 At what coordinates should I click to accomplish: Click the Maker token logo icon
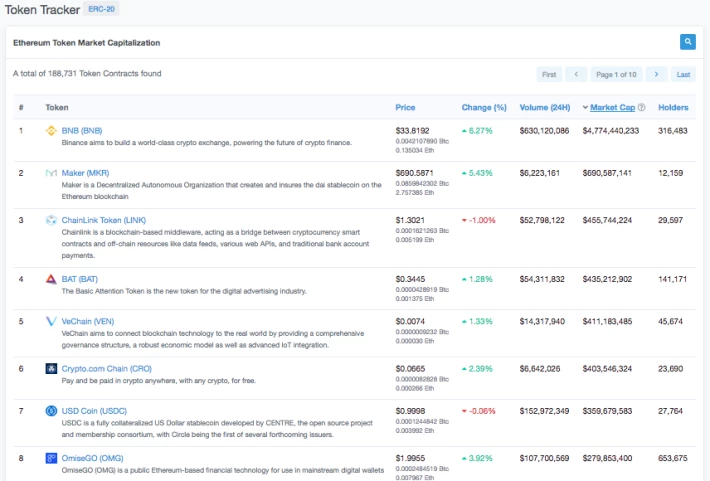click(51, 173)
